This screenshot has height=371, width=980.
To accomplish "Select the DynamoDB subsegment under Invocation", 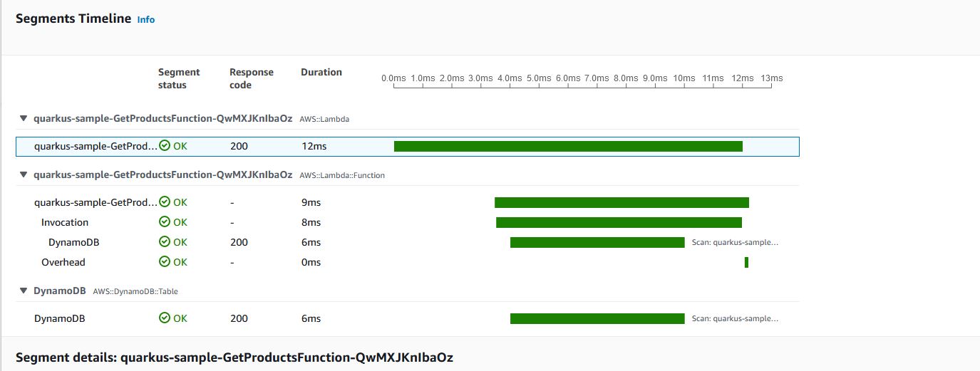I will coord(73,242).
